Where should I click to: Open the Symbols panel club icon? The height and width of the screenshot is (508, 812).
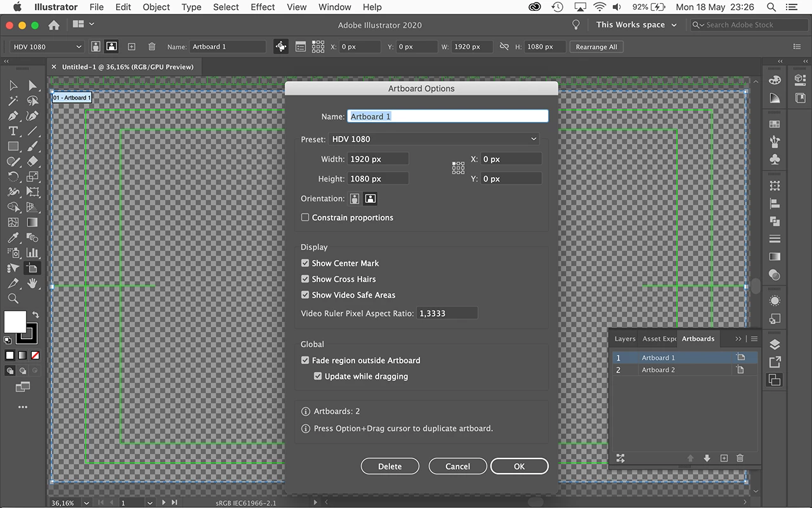coord(775,159)
